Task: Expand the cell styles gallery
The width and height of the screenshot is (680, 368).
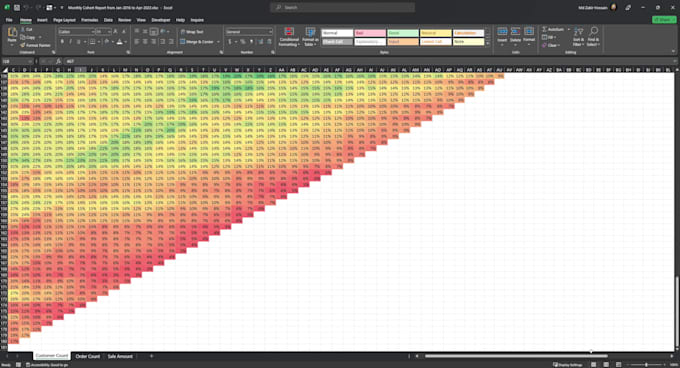Action: click(x=488, y=43)
